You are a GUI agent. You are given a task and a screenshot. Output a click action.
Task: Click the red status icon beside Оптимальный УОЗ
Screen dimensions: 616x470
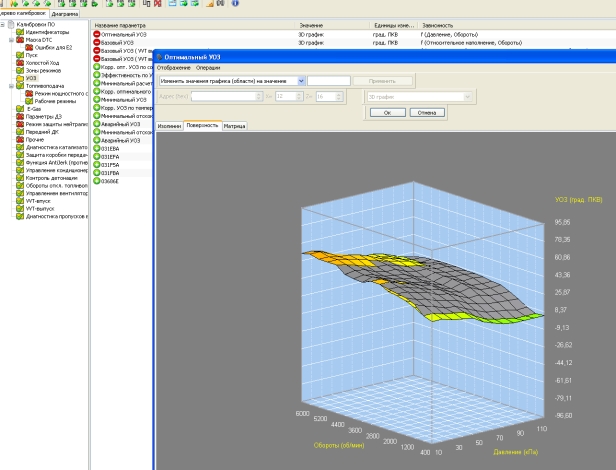pyautogui.click(x=97, y=34)
